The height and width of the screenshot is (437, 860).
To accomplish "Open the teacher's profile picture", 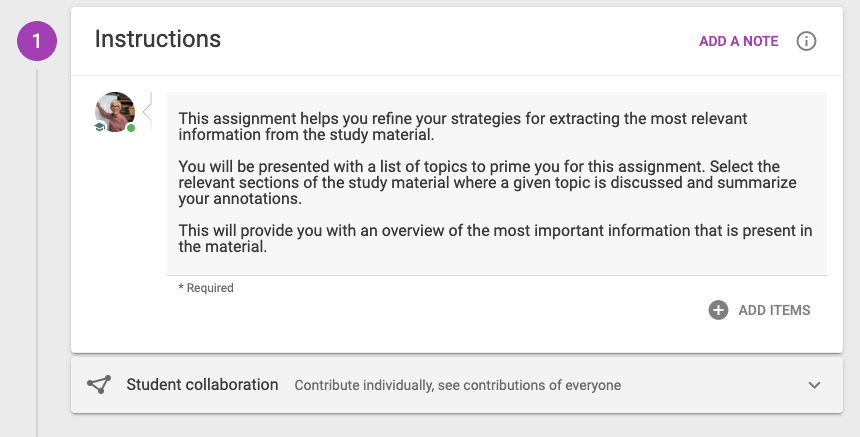I will [x=115, y=112].
